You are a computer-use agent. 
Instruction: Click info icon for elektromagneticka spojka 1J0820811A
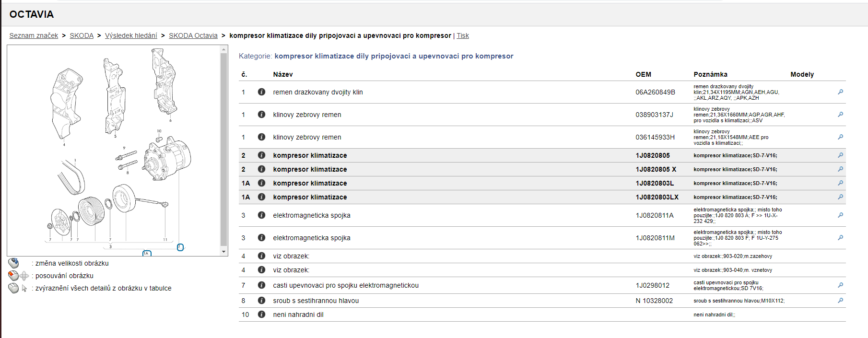[x=261, y=215]
